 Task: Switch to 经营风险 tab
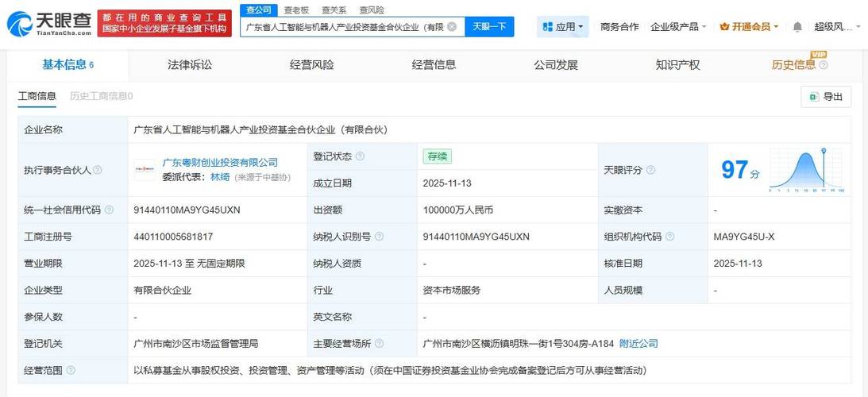311,65
